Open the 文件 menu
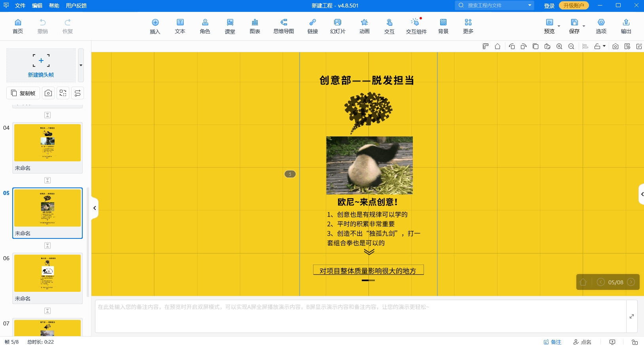 tap(20, 6)
